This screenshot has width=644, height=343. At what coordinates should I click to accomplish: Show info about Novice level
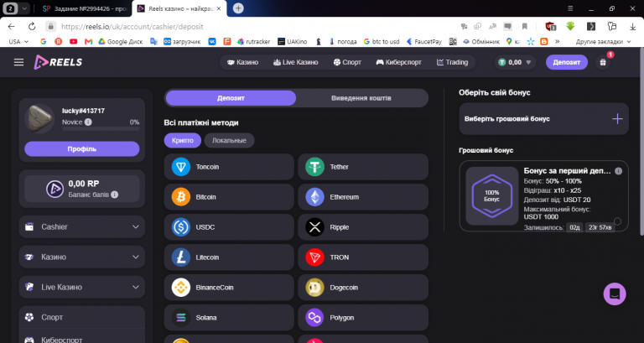pyautogui.click(x=88, y=122)
